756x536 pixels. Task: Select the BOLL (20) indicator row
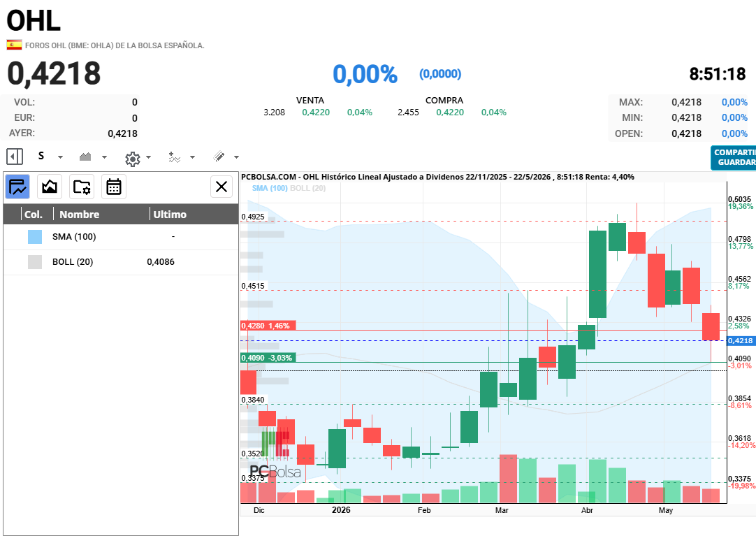pos(121,262)
